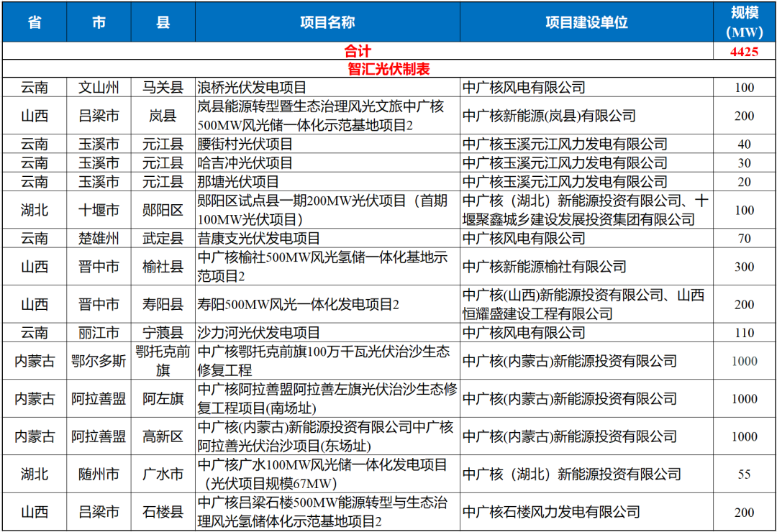Select the 鄂托克前旗 county cell
Viewport: 777px width, 532px height.
coord(163,361)
